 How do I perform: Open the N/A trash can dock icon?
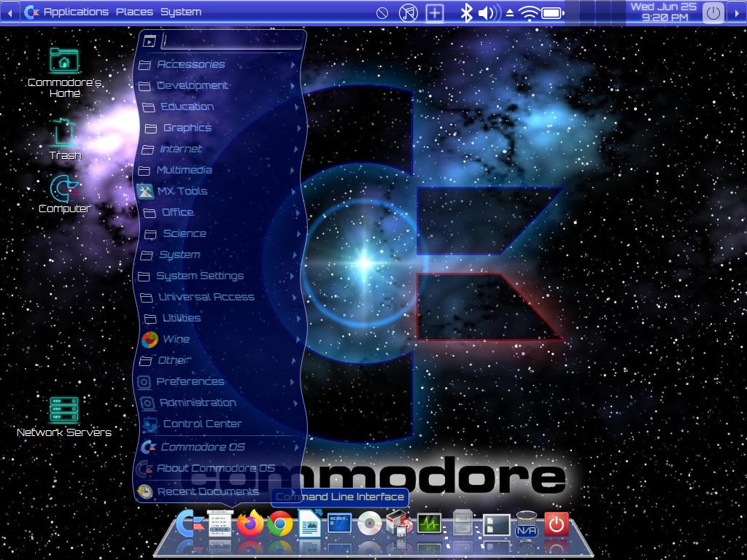tap(527, 524)
